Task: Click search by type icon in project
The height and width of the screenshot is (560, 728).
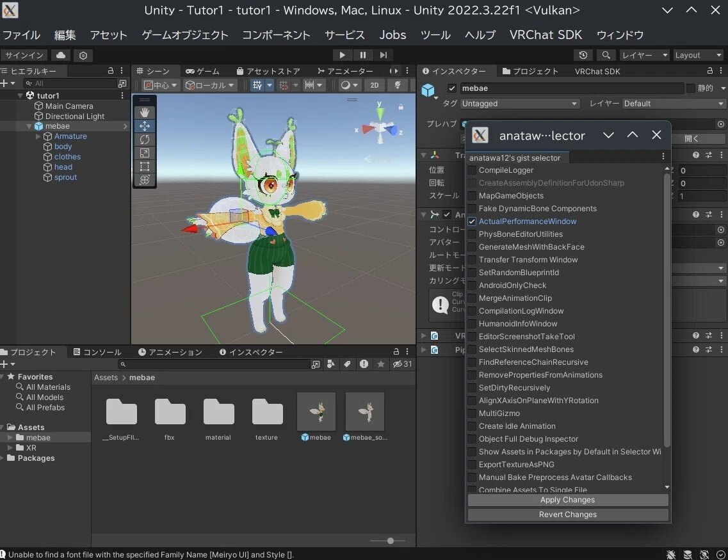Action: [330, 364]
